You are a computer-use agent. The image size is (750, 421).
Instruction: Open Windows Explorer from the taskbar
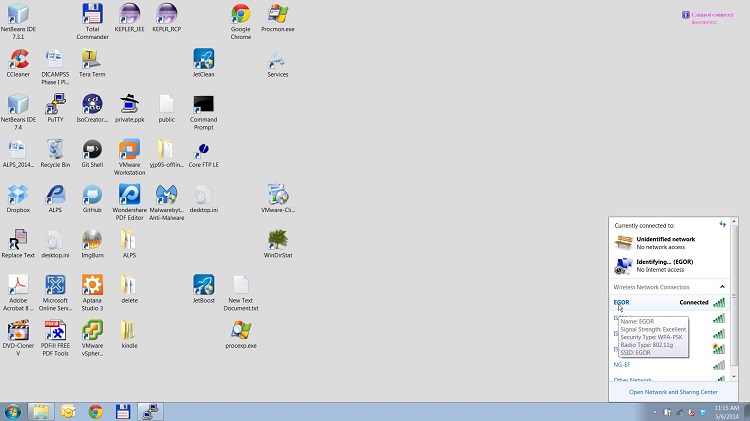(x=41, y=411)
